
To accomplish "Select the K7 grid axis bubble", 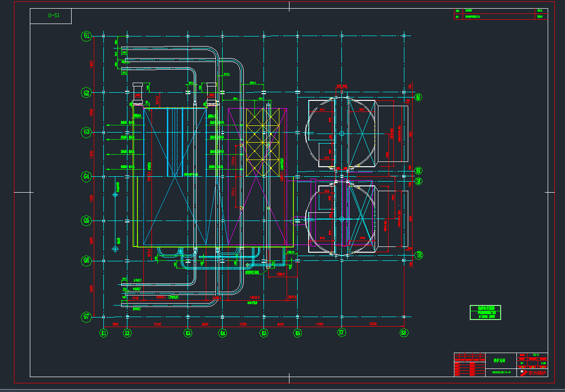I will tap(341, 332).
